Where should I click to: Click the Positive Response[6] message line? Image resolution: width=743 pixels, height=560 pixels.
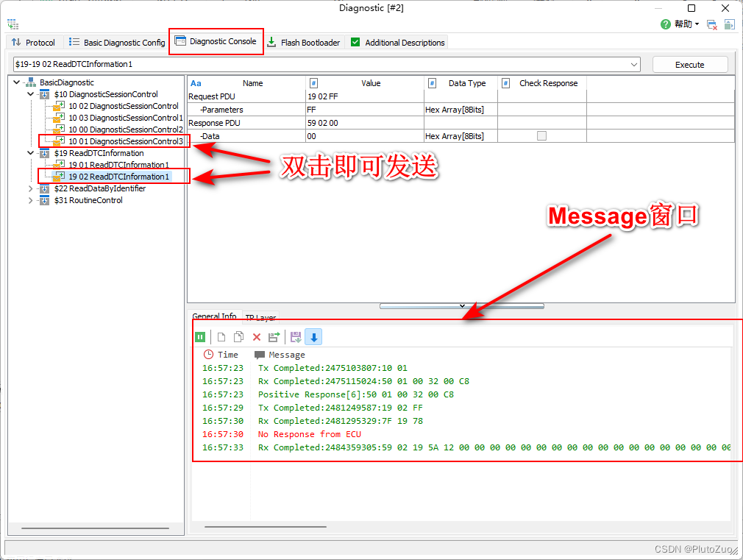pos(355,394)
